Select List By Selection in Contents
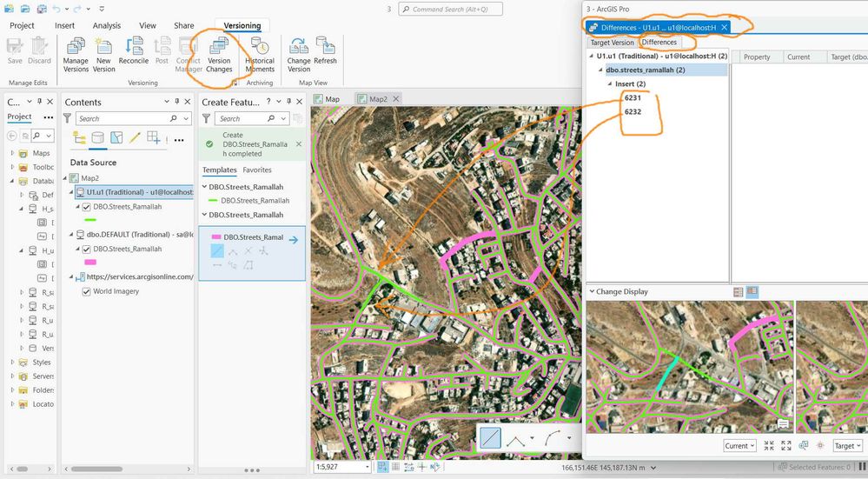The height and width of the screenshot is (479, 868). click(116, 137)
